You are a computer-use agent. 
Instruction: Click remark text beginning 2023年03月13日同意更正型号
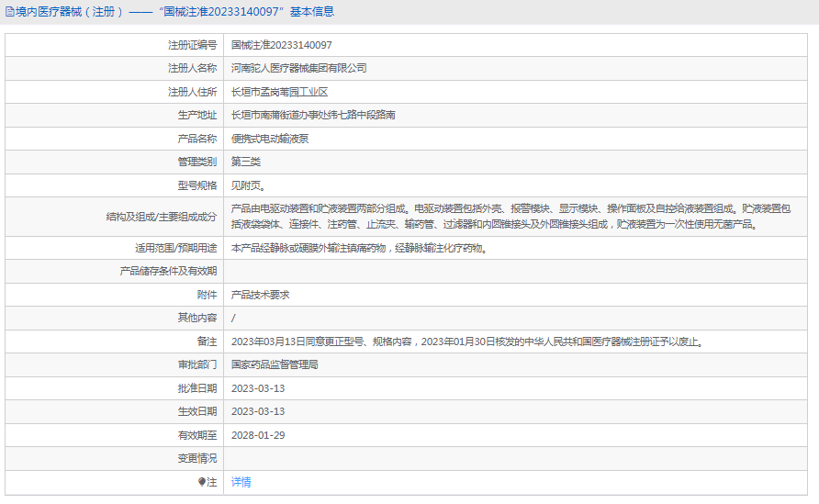pyautogui.click(x=468, y=342)
